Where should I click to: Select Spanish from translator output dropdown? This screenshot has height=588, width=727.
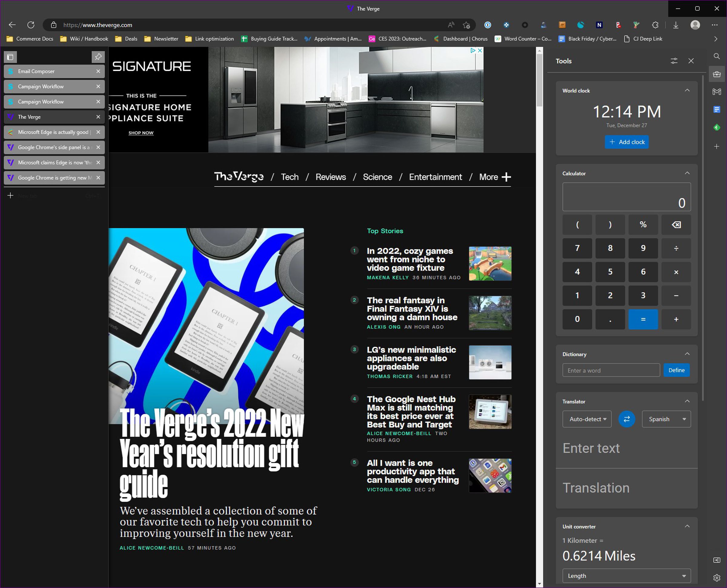tap(665, 419)
